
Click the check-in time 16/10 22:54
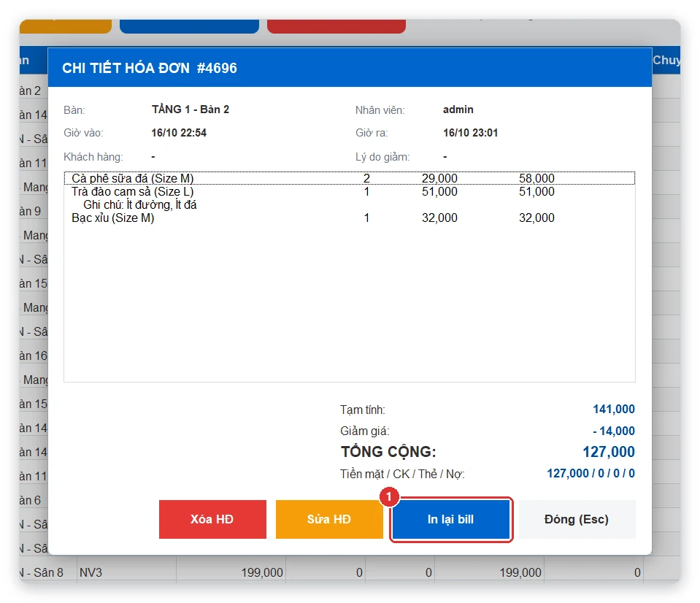(x=179, y=133)
